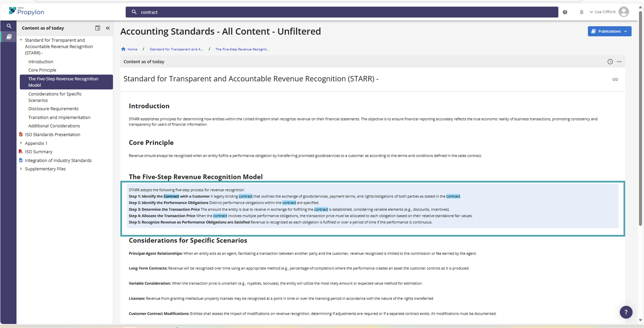Click the Propylon logo
The width and height of the screenshot is (644, 328).
pyautogui.click(x=26, y=11)
